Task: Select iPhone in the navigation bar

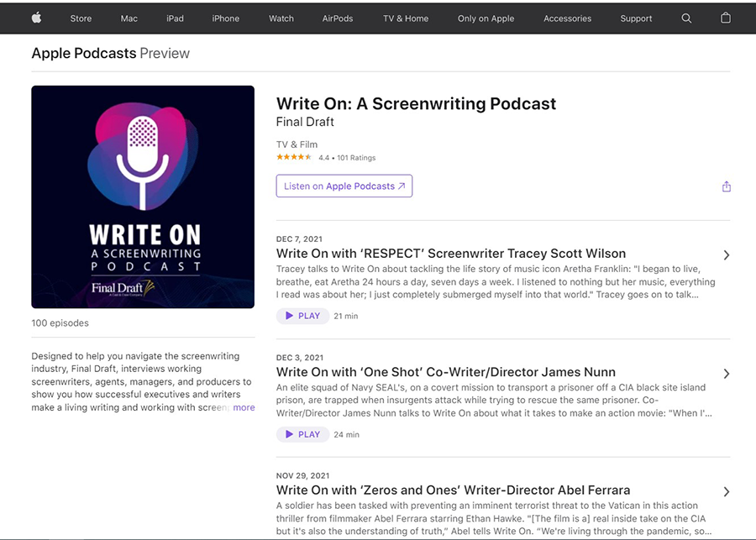Action: [x=225, y=18]
